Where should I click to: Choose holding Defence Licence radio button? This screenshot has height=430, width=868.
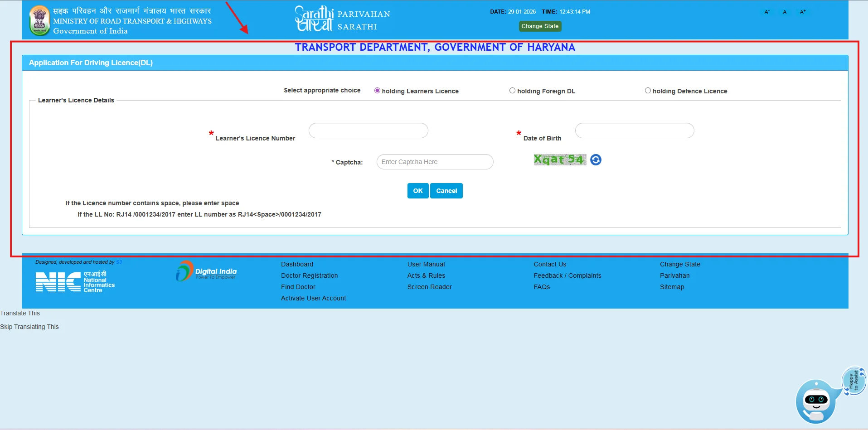648,91
